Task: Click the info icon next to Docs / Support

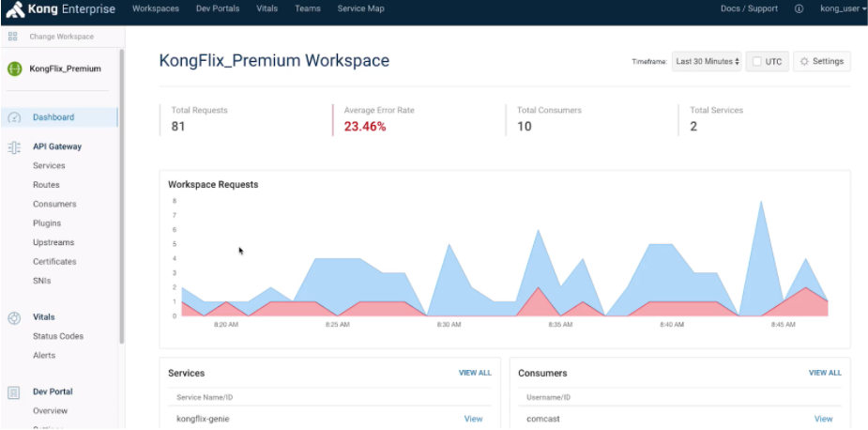Action: click(799, 8)
